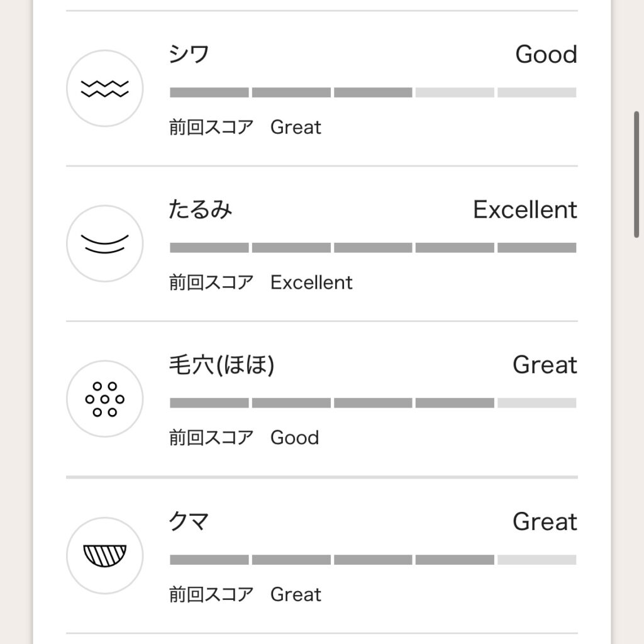Click the シワ score progress bar
The height and width of the screenshot is (644, 644).
click(x=372, y=92)
